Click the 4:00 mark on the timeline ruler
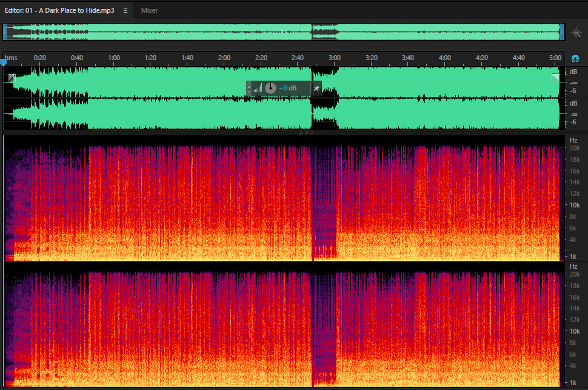 click(445, 58)
